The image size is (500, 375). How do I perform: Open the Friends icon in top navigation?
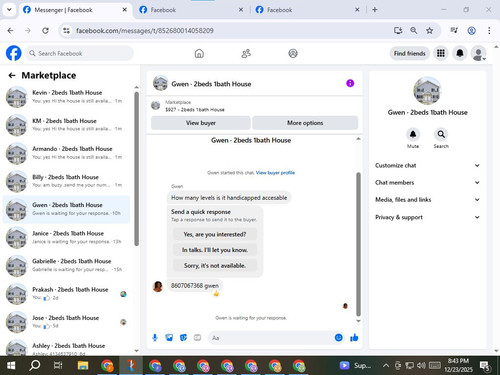(246, 53)
